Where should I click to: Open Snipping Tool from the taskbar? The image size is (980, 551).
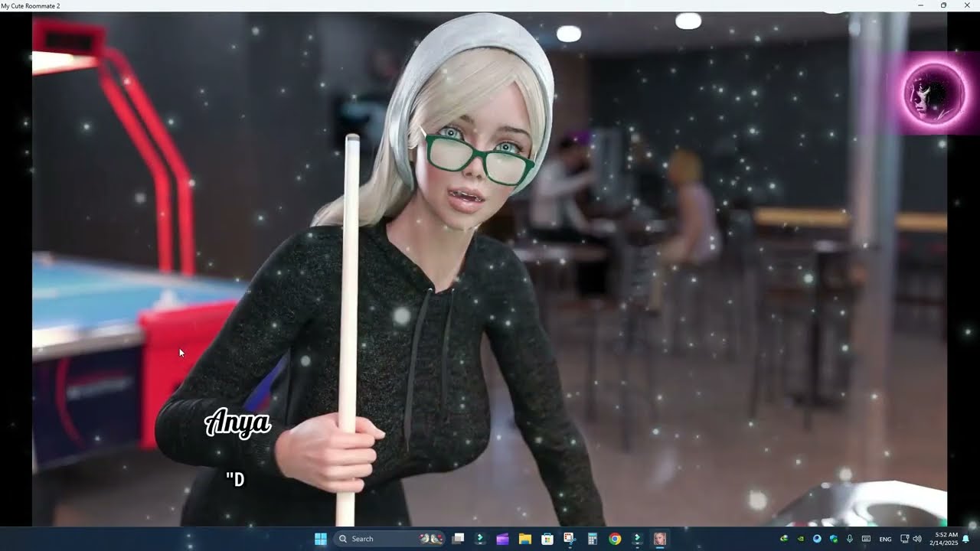point(570,539)
